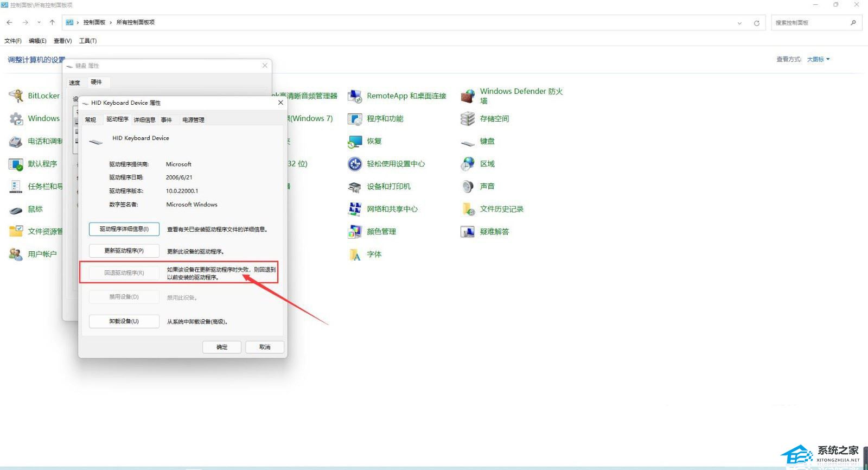The width and height of the screenshot is (868, 470).
Task: Refresh the control panel view
Action: (x=756, y=23)
